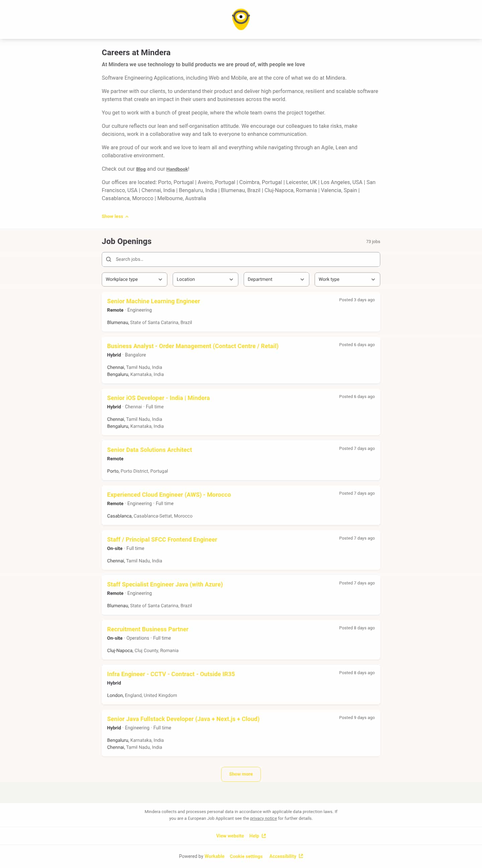Click the Mindera minion logo
Viewport: 482px width, 868px height.
(x=241, y=19)
